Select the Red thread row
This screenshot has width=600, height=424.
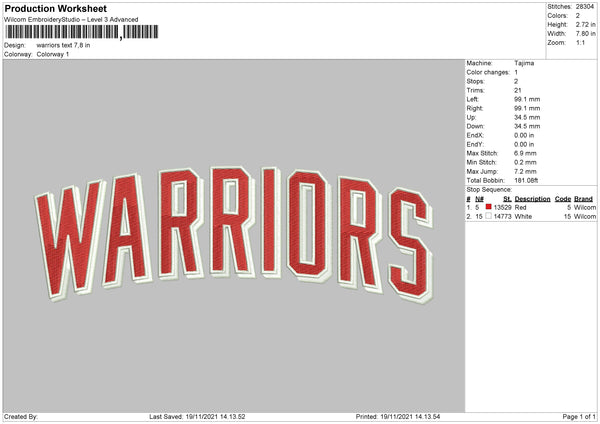click(531, 207)
